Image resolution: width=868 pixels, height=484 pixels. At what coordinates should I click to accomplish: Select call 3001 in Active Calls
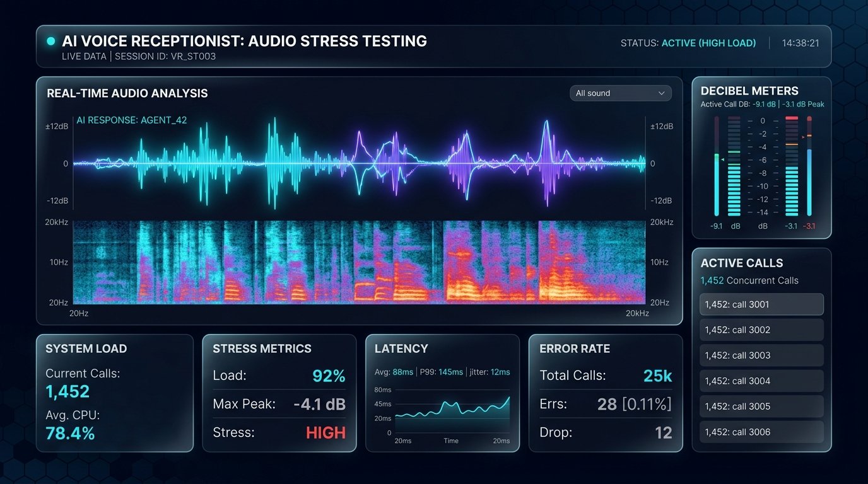(761, 304)
